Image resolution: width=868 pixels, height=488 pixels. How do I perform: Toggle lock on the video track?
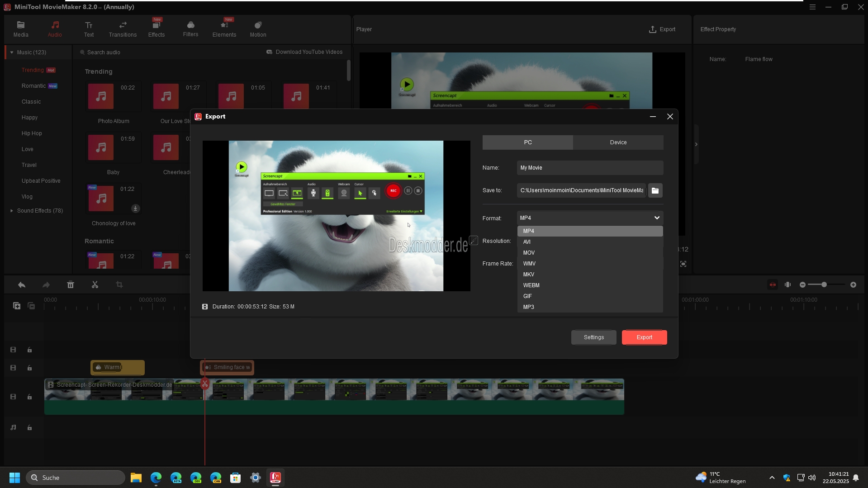click(x=29, y=397)
